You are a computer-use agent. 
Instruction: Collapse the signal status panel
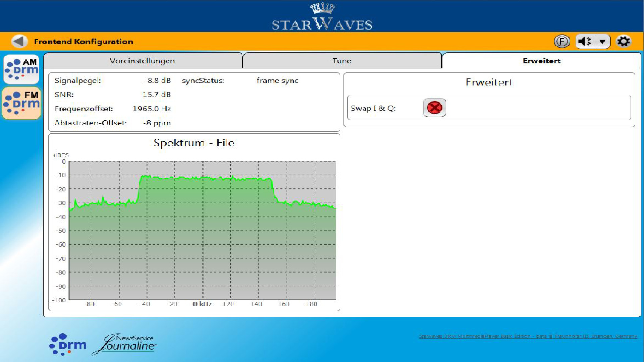pyautogui.click(x=195, y=101)
